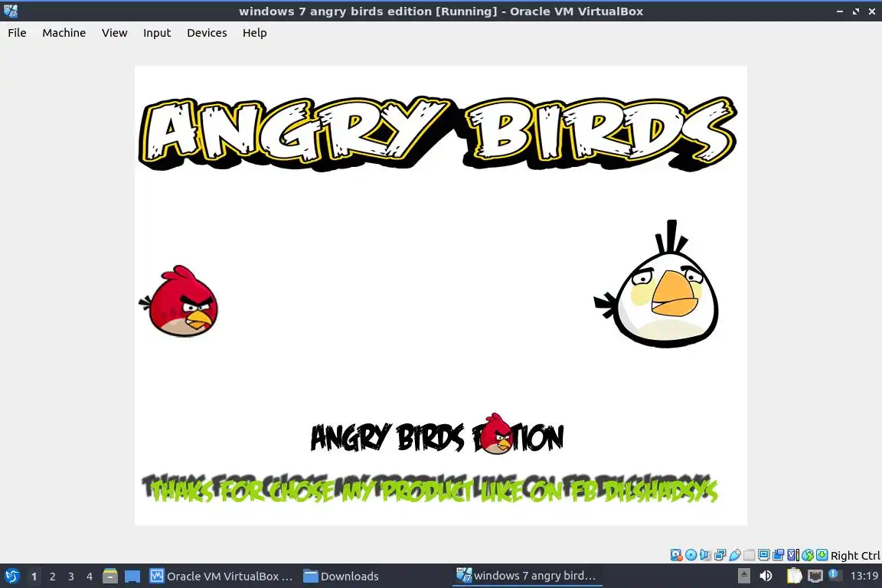Open the File menu
Image resolution: width=882 pixels, height=588 pixels.
[x=17, y=33]
